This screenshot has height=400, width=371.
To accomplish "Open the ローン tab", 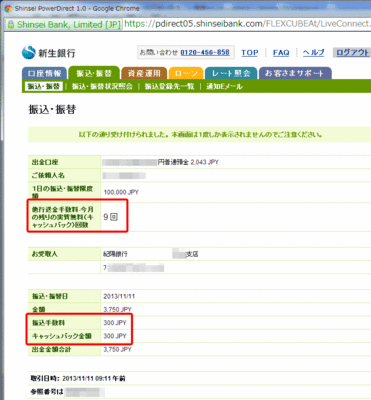I will click(186, 73).
